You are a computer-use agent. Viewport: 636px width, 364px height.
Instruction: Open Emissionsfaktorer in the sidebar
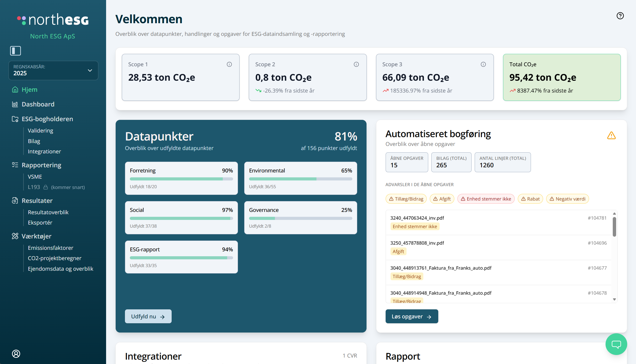coord(51,248)
